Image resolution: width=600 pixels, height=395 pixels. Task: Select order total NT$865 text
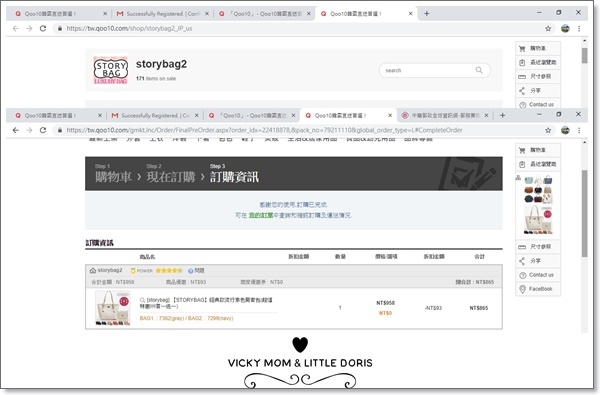point(479,308)
